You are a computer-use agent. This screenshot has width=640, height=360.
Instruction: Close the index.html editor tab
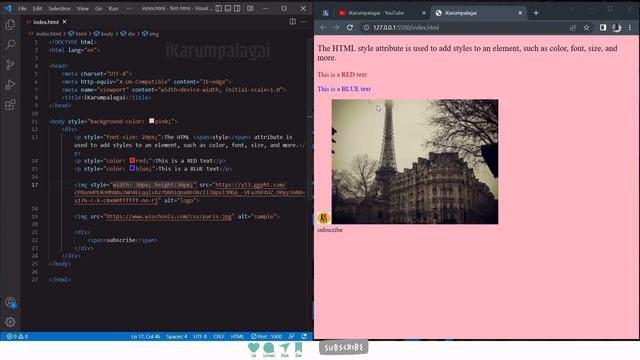point(64,22)
